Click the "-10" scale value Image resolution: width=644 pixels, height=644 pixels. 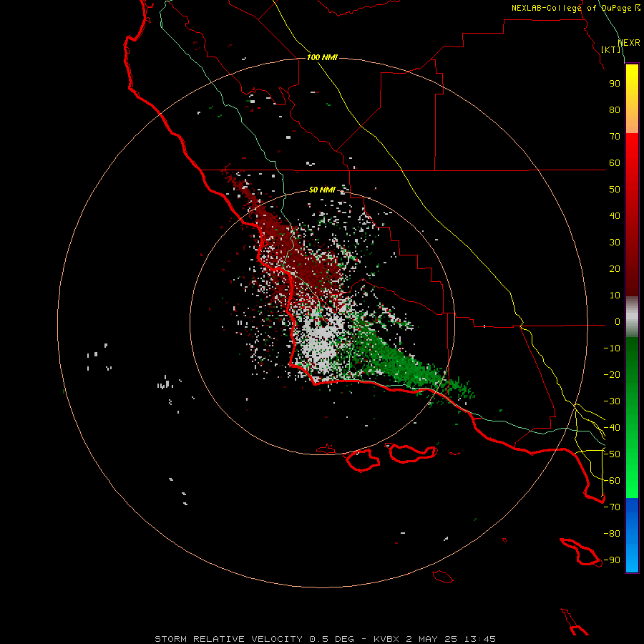pos(612,348)
